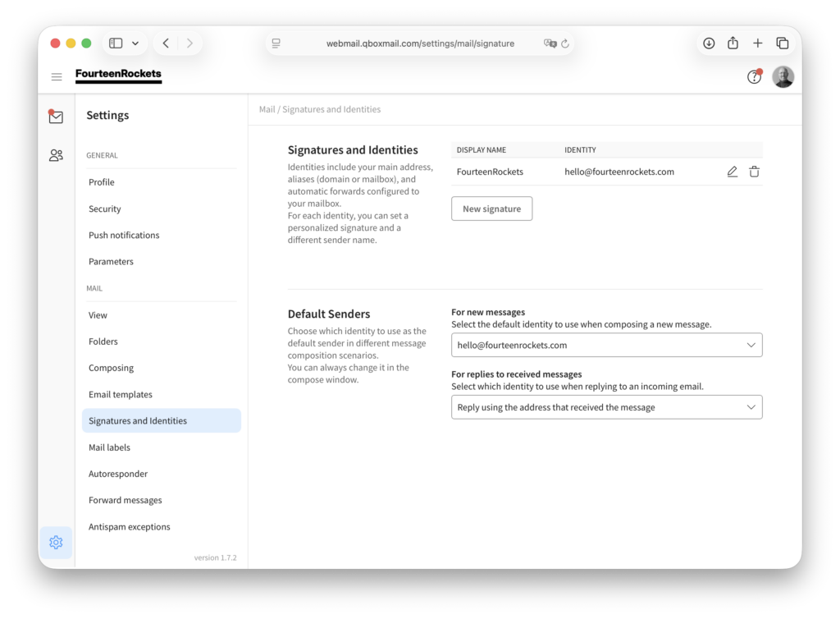Click the New signature button

click(x=492, y=209)
